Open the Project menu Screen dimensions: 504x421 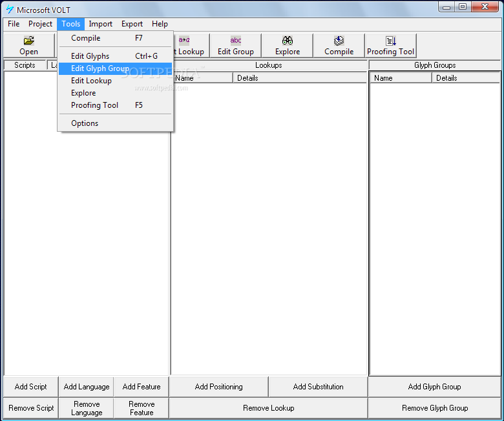click(40, 24)
